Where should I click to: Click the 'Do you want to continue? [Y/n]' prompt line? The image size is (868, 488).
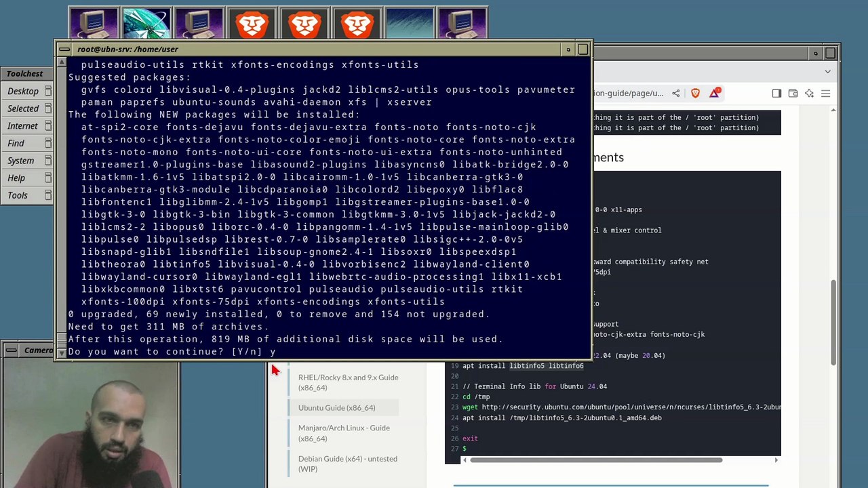point(172,351)
